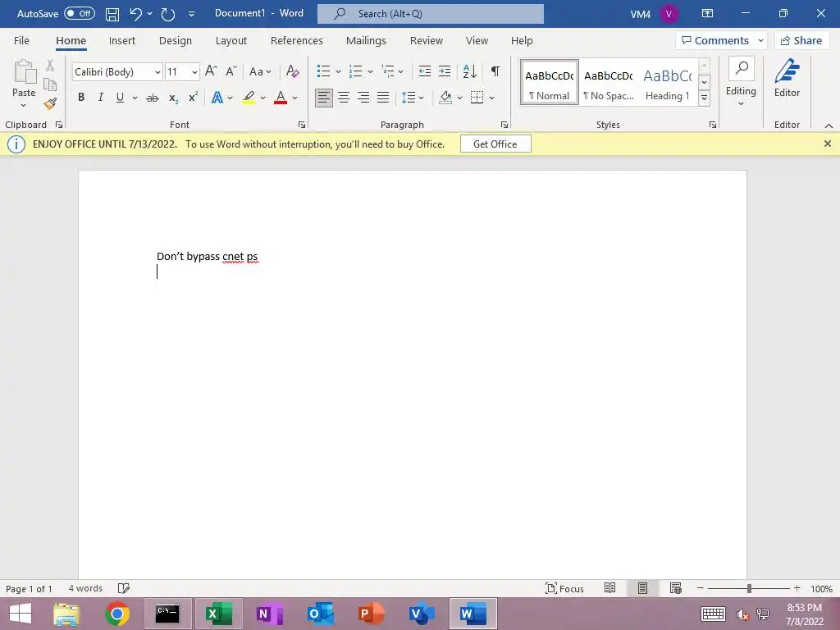Select the Format Painter brush
The height and width of the screenshot is (630, 840).
(50, 103)
